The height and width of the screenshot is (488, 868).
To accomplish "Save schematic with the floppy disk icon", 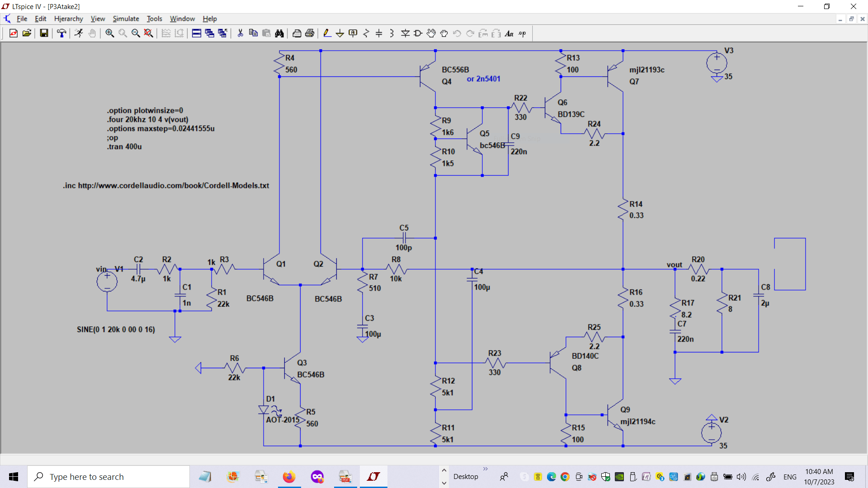I will [x=44, y=33].
